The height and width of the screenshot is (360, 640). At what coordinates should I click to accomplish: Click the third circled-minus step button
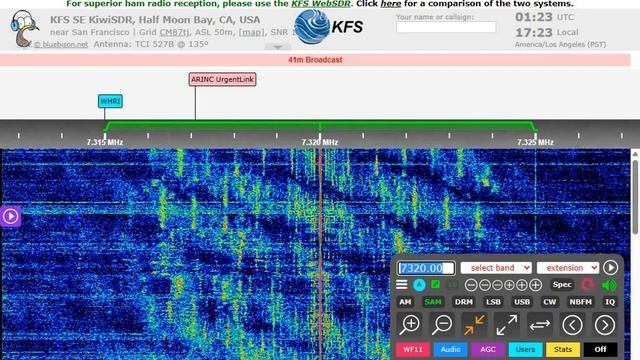pyautogui.click(x=497, y=285)
